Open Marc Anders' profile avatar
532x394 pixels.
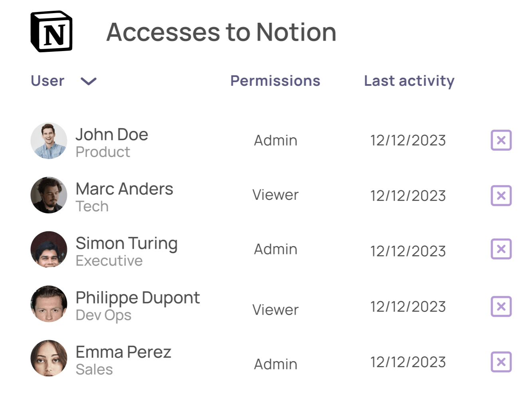coord(49,195)
